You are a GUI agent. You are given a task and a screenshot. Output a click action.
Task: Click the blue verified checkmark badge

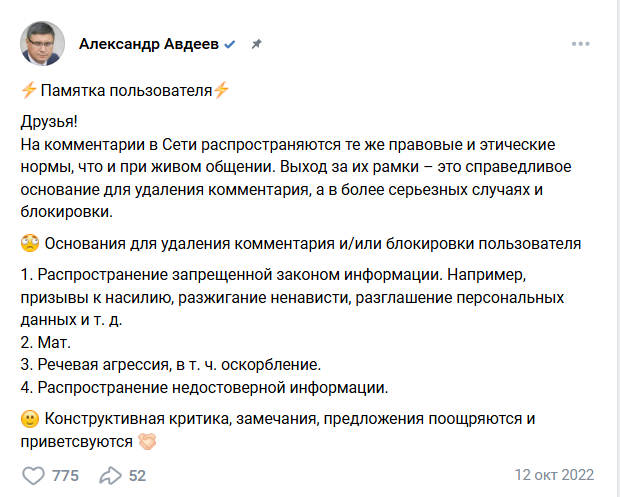229,44
